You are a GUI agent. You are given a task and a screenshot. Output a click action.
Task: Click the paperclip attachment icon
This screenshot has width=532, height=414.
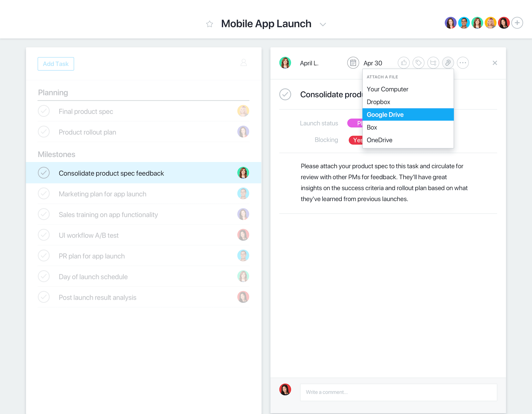click(448, 63)
